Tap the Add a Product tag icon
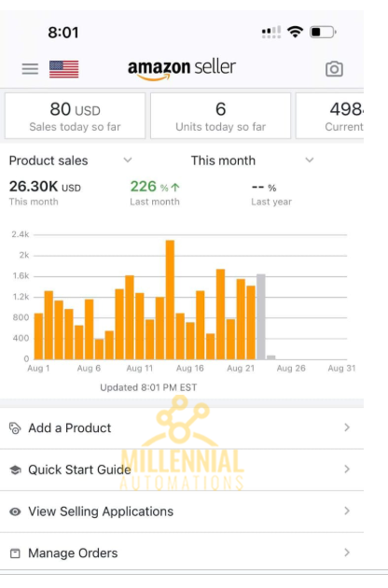The height and width of the screenshot is (588, 388). click(x=15, y=427)
